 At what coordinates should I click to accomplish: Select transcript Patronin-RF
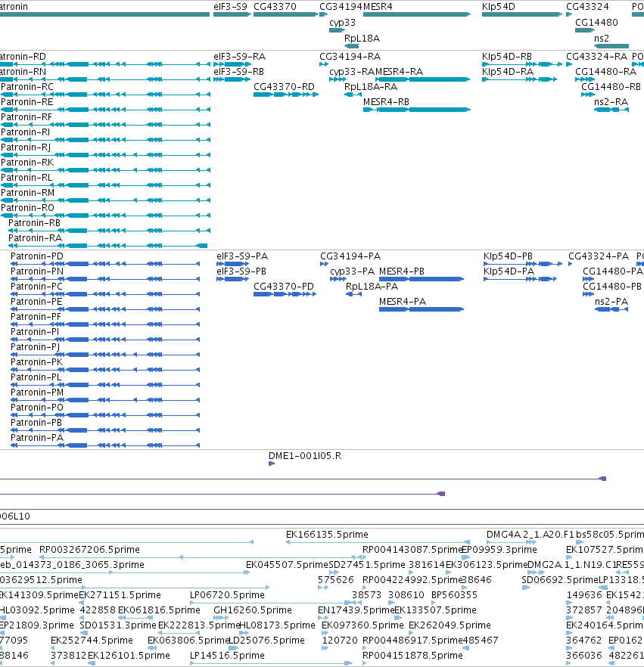[x=105, y=125]
